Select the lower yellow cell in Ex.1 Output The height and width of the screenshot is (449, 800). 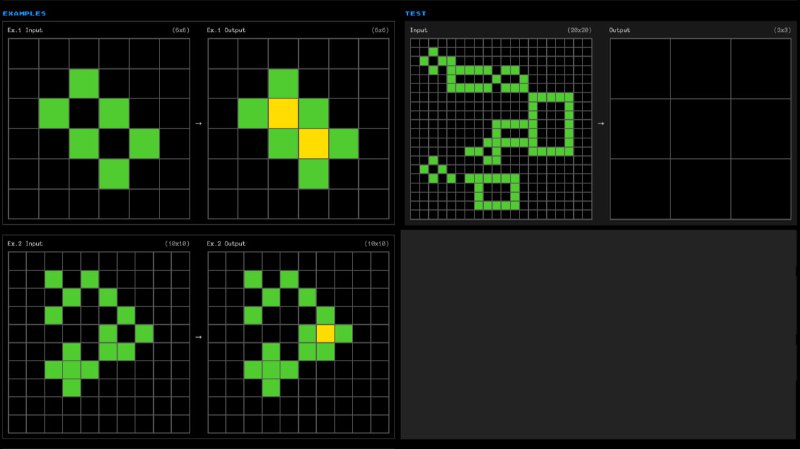pyautogui.click(x=313, y=143)
